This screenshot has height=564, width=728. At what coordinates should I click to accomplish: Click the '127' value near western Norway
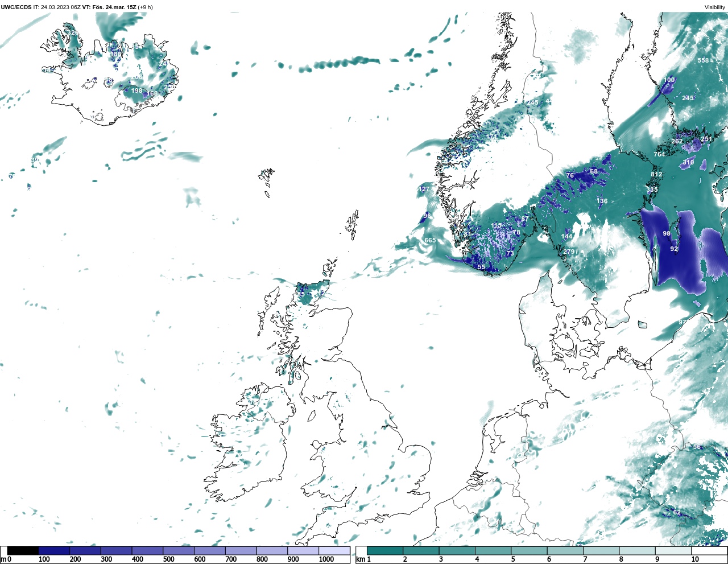424,189
